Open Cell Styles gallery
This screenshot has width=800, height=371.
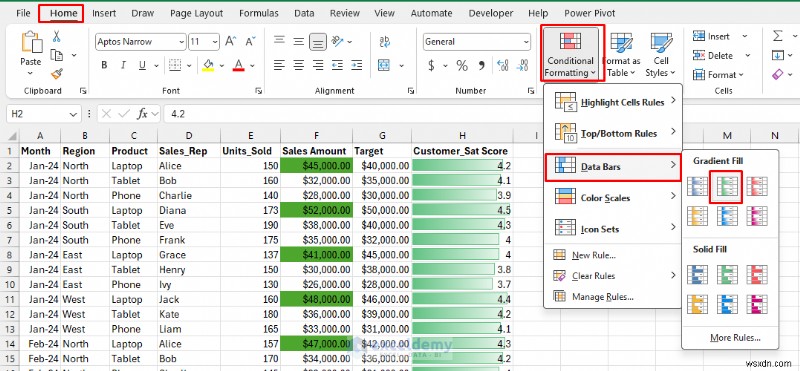tap(661, 54)
